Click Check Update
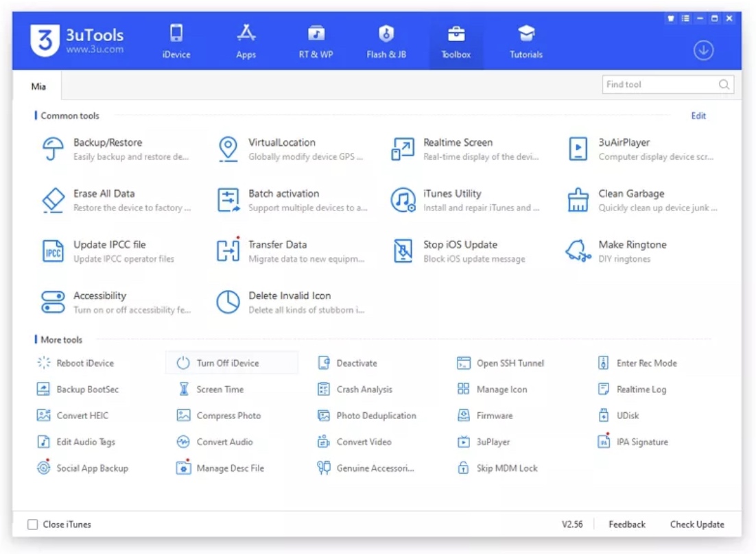The width and height of the screenshot is (756, 554). coord(697,524)
